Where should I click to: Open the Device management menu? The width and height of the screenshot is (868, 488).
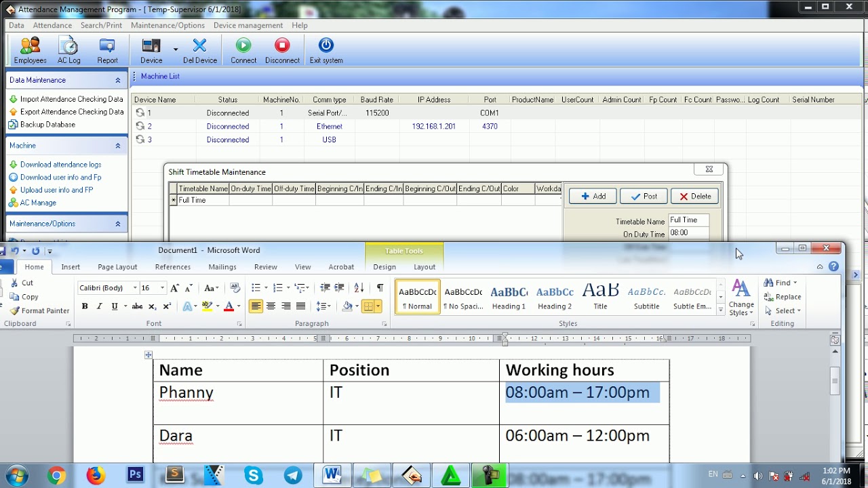tap(248, 25)
